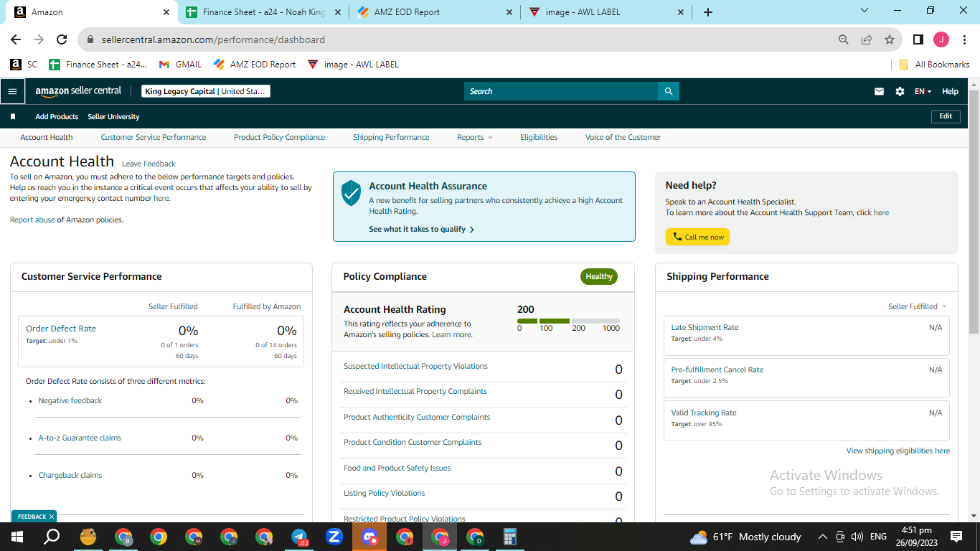Open the Chrome profile avatar J
This screenshot has width=980, height=551.
[941, 39]
